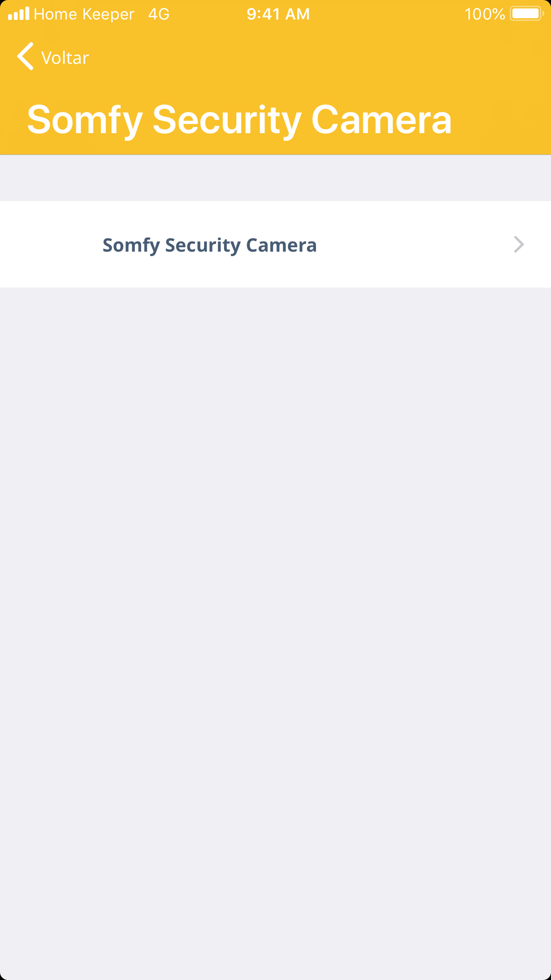Viewport: 551px width, 980px height.
Task: Tap the word Security in the header title
Action: click(227, 120)
